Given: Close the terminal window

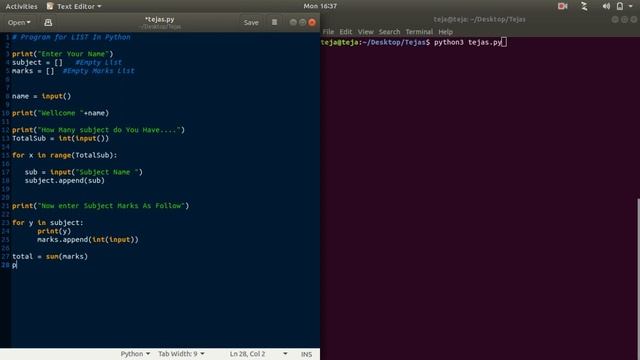Looking at the screenshot, I should pos(633,20).
